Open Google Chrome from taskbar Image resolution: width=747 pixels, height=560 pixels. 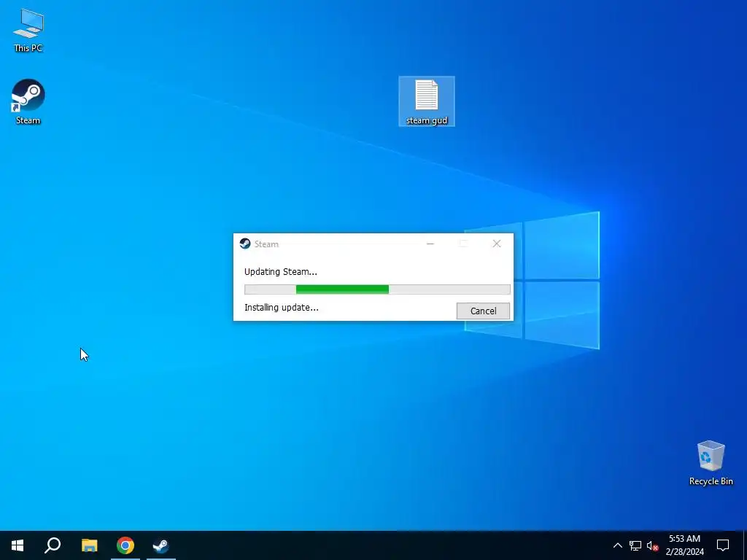click(x=125, y=545)
